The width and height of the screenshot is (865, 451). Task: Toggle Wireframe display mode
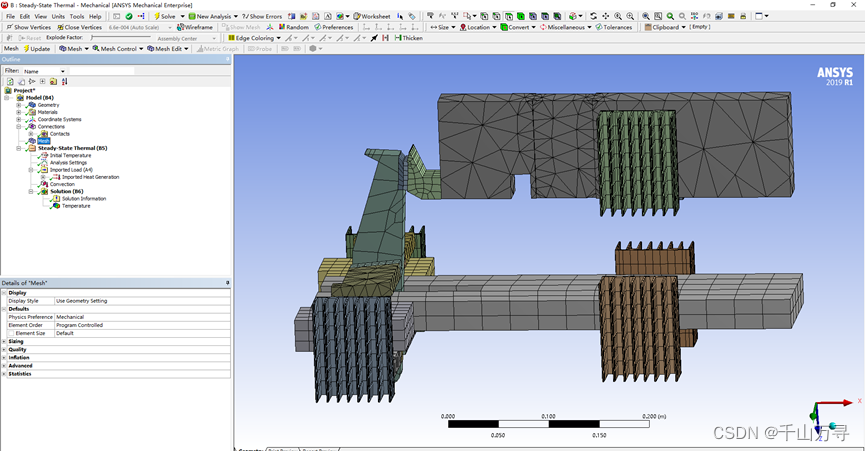[x=195, y=27]
